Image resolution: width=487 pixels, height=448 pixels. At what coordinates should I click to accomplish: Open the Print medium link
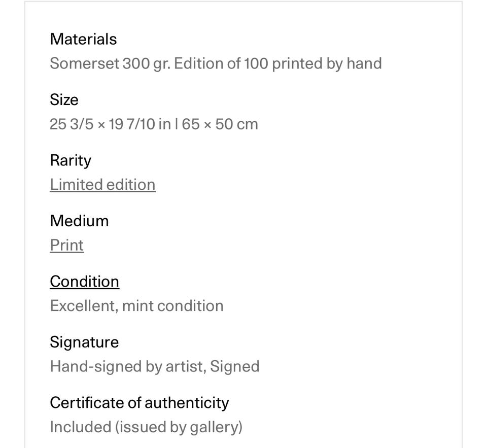tap(66, 245)
